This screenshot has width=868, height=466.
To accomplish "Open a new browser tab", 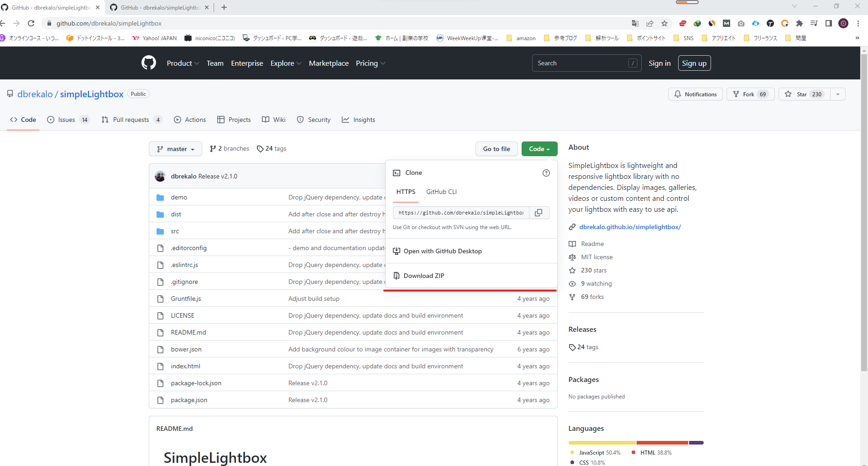I will (x=224, y=7).
